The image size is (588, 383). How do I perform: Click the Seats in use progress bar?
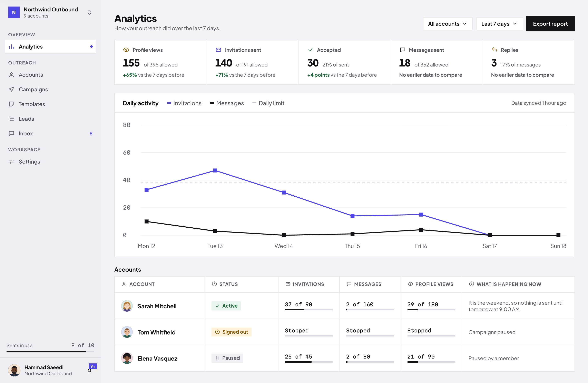click(x=50, y=351)
